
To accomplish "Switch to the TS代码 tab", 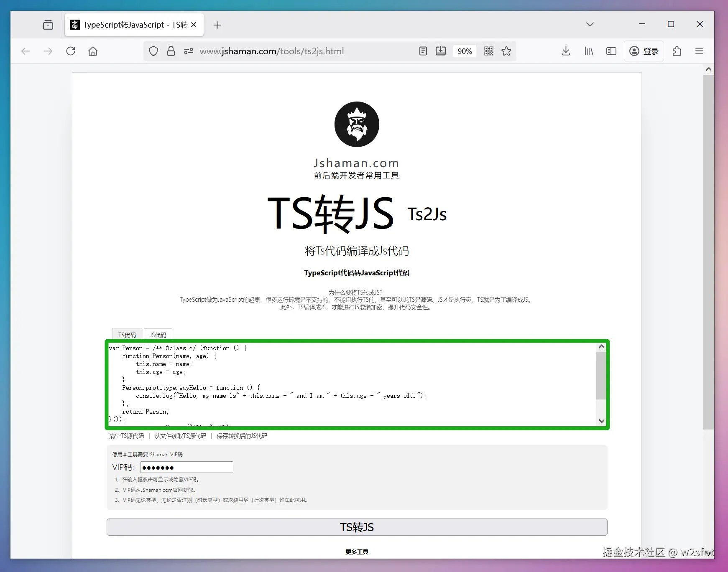I will 127,335.
